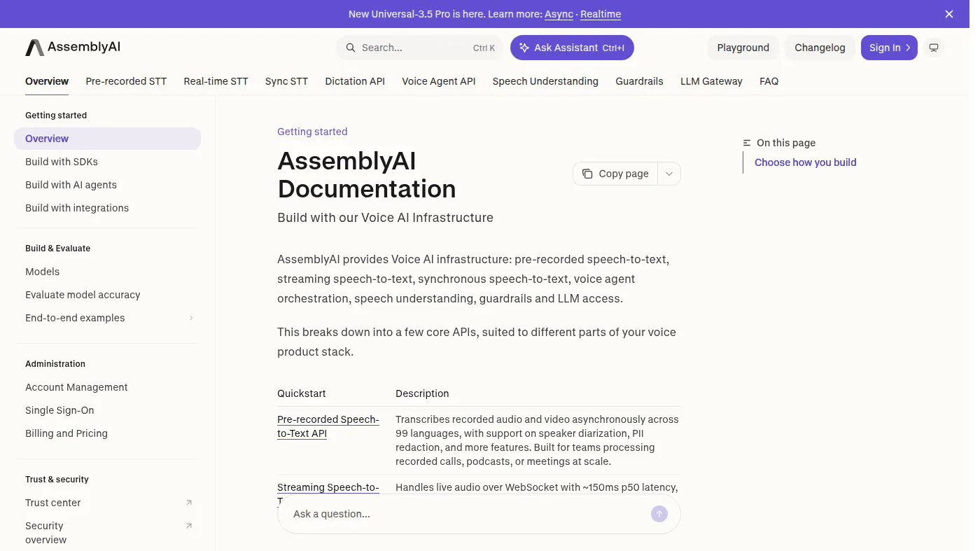Screen dimensions: 980x551
Task: Select the Overview tab in top navigation
Action: click(x=47, y=81)
